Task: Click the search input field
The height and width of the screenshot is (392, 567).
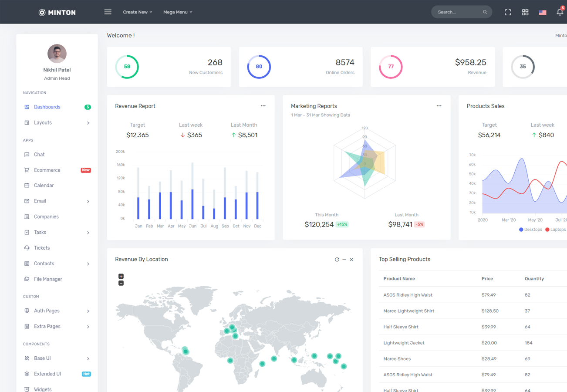Action: click(x=458, y=12)
